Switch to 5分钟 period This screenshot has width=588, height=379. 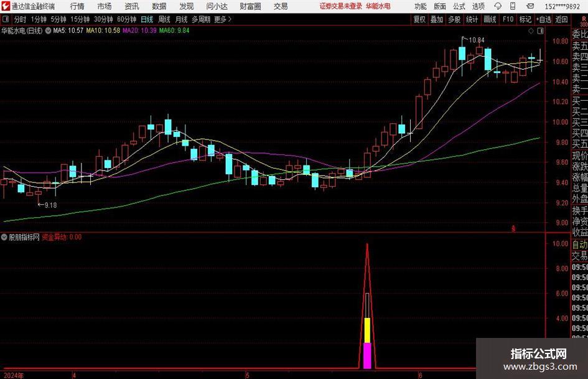58,19
